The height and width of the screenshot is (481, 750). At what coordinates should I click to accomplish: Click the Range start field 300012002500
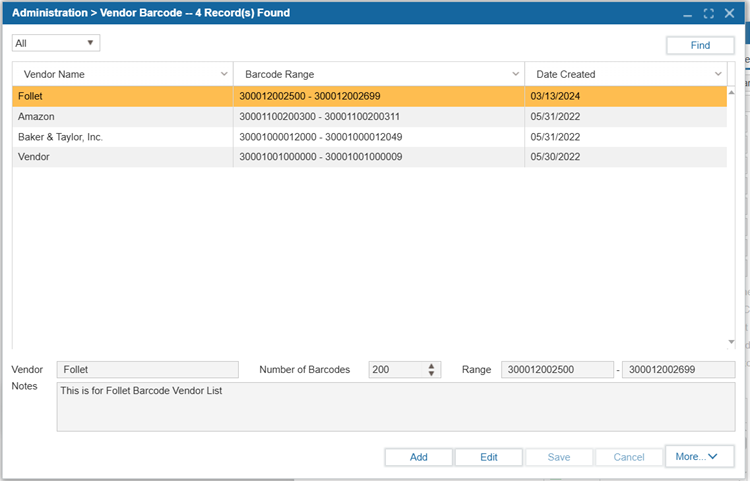click(x=557, y=370)
